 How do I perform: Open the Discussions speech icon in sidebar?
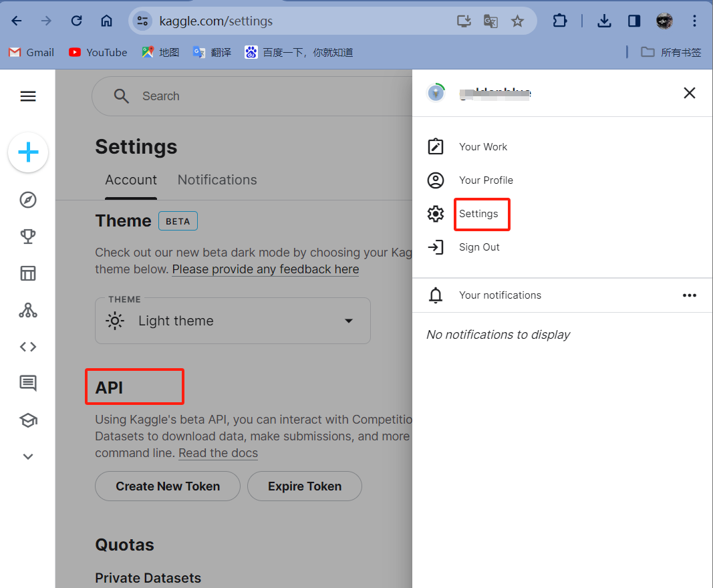tap(28, 384)
